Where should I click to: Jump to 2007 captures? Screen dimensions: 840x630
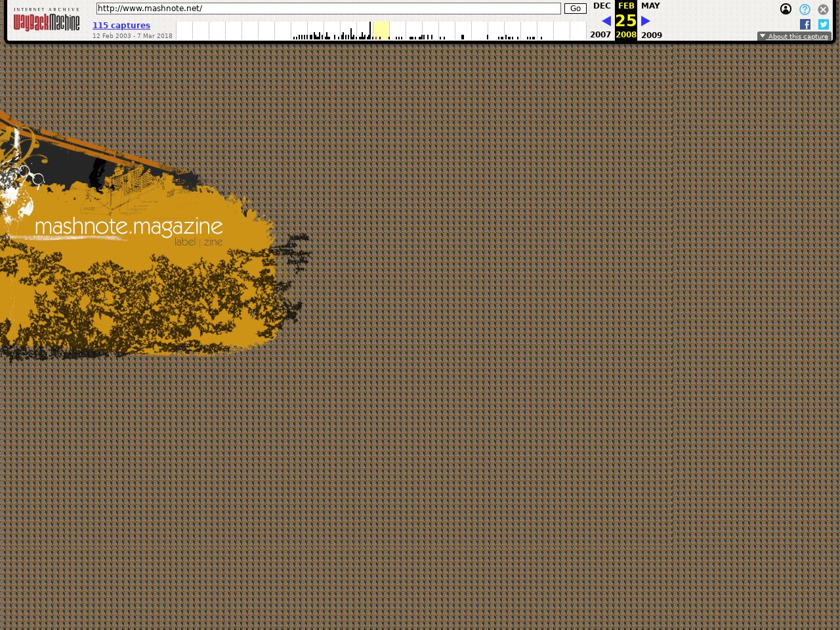[600, 35]
